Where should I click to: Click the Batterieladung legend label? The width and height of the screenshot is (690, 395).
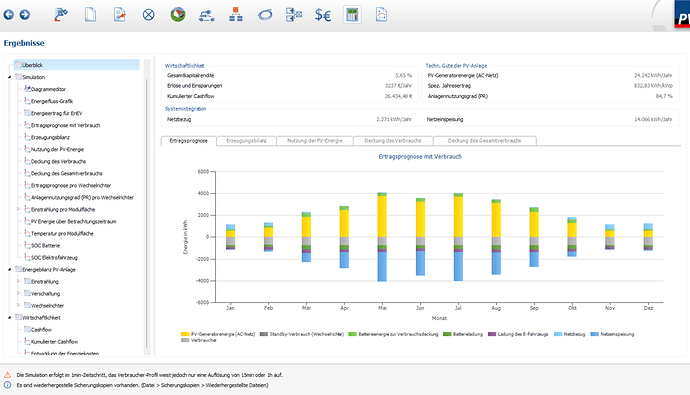coord(468,334)
